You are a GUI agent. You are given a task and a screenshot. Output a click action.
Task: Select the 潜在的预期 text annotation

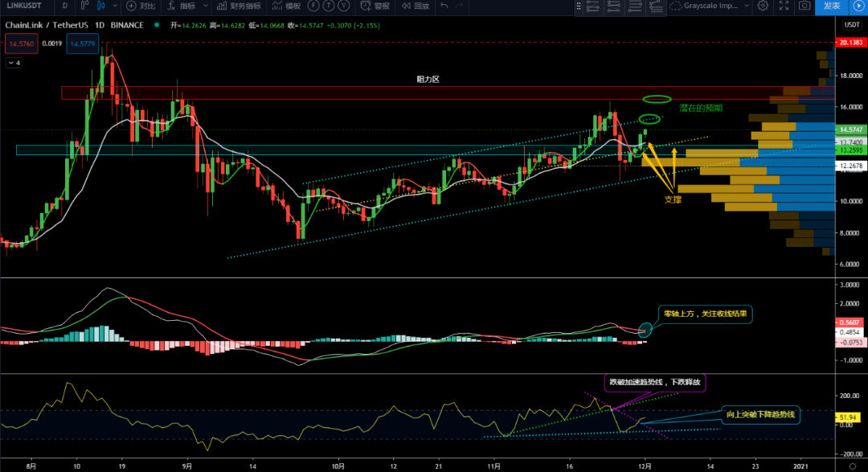click(x=701, y=108)
